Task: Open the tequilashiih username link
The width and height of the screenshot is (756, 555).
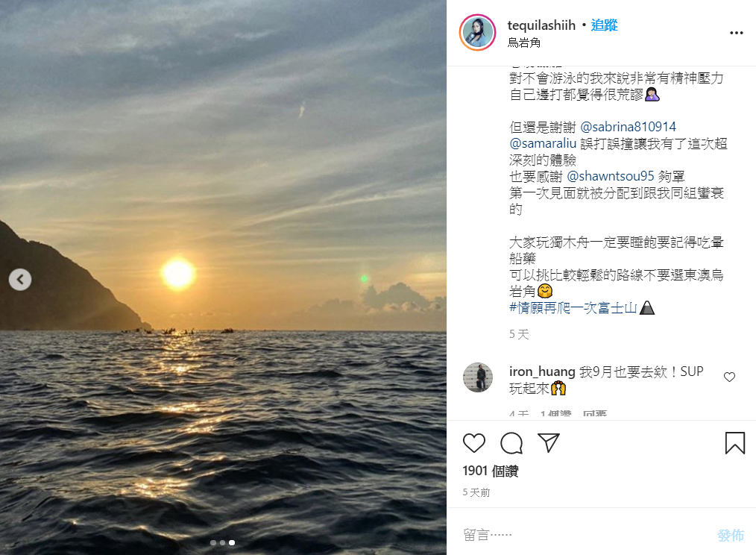Action: tap(541, 25)
